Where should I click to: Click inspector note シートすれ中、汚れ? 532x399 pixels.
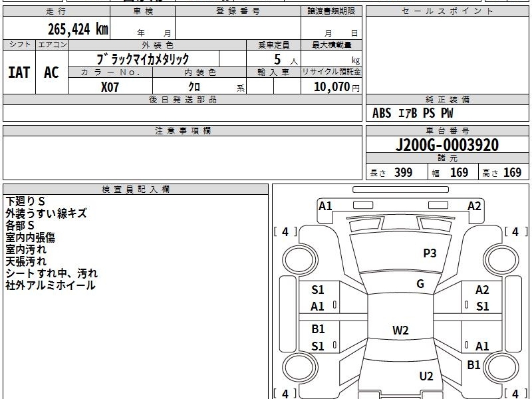(52, 273)
